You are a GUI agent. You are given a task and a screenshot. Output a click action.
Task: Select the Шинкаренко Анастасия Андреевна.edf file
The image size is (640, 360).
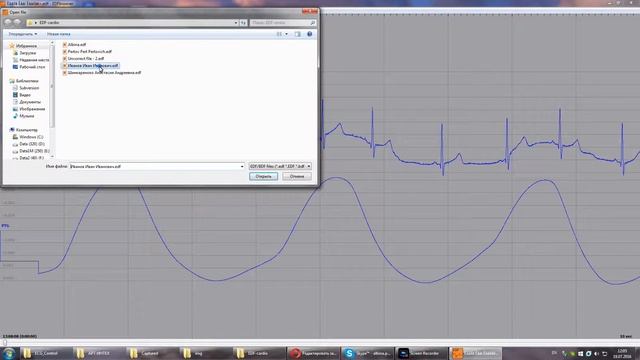coord(102,72)
